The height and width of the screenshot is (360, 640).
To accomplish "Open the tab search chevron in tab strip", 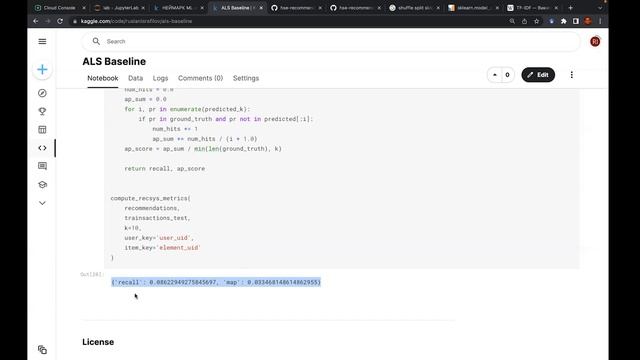I will click(600, 8).
